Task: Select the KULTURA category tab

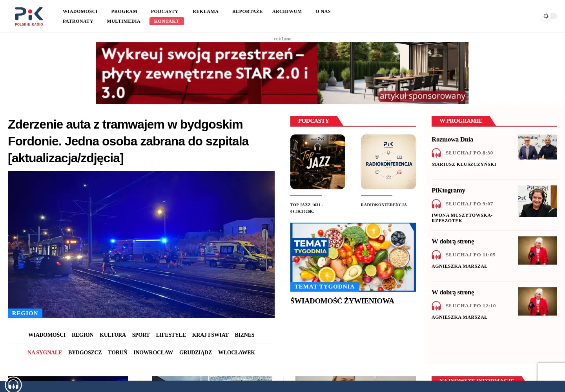Action: [x=113, y=335]
